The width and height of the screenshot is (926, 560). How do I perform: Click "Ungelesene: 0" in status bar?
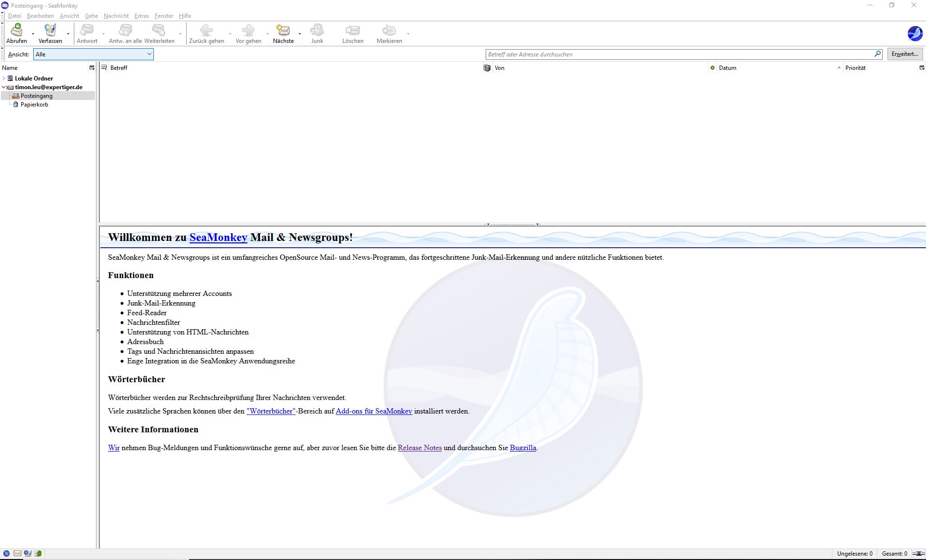pyautogui.click(x=855, y=554)
